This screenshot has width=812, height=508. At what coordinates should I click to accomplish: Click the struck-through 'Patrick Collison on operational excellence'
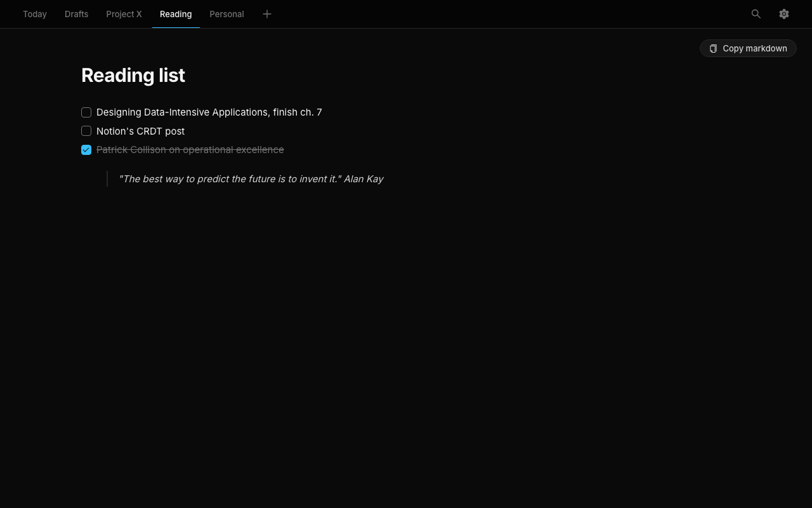pyautogui.click(x=190, y=150)
